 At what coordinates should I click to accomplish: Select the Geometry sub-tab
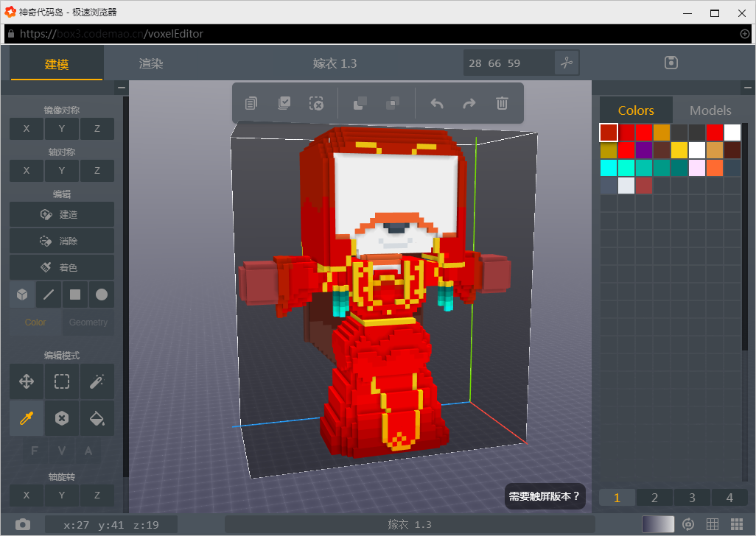point(88,322)
